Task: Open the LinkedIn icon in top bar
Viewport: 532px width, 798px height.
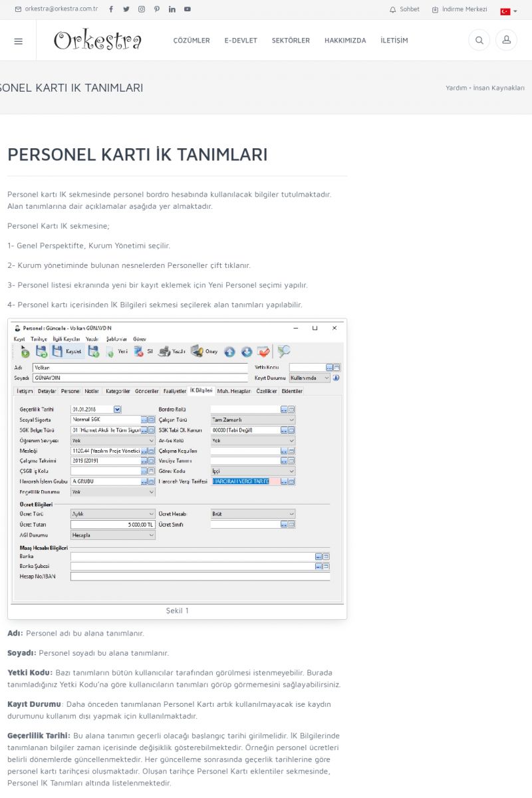Action: 172,9
